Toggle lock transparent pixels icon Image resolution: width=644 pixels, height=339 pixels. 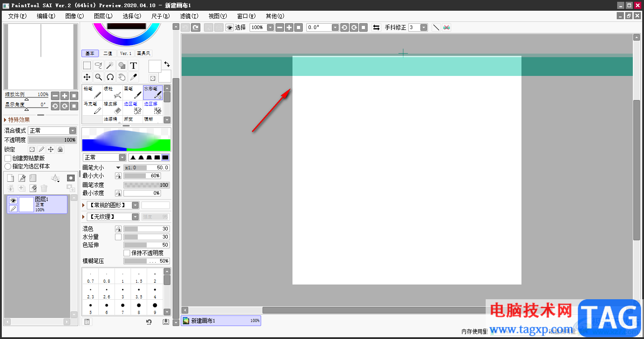[x=32, y=149]
